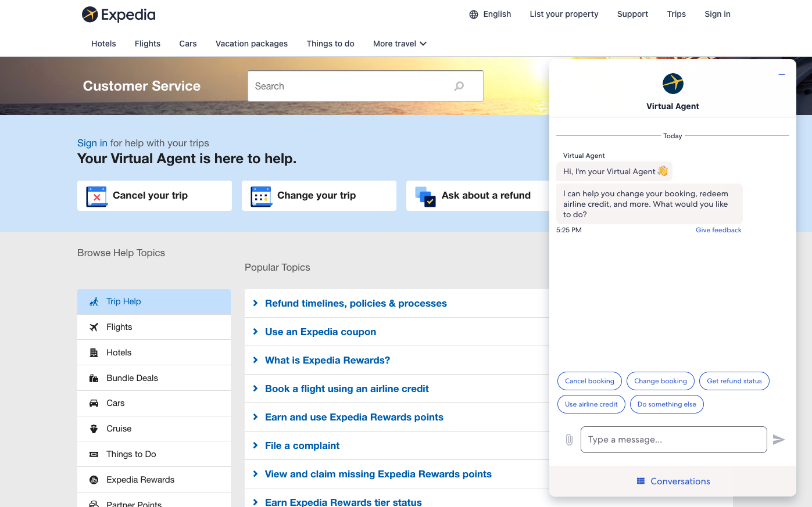Viewport: 812px width, 507px height.
Task: Click the English language link
Action: [x=497, y=14]
